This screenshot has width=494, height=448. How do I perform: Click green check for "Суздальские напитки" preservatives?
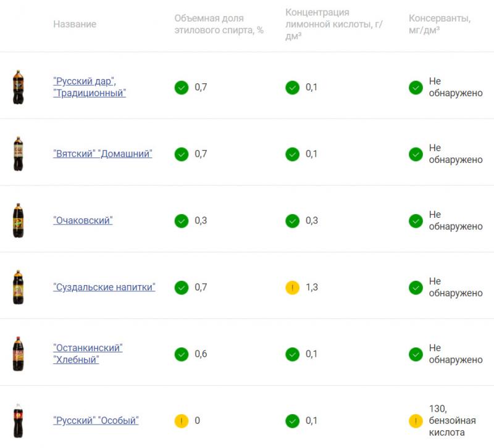(416, 288)
